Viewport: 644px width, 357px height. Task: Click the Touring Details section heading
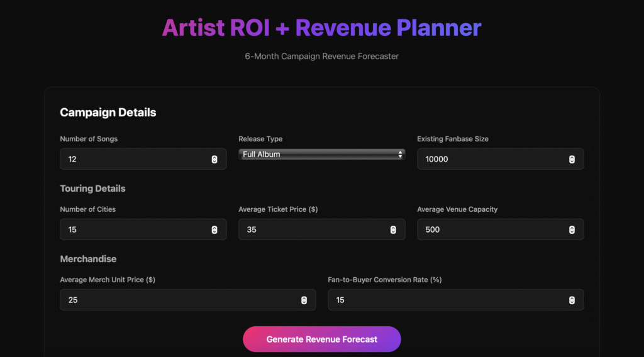coord(92,189)
